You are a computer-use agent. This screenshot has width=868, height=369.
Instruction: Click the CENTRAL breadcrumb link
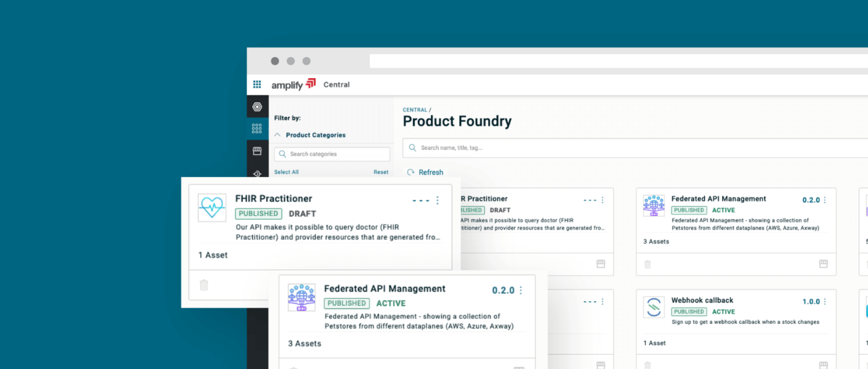pyautogui.click(x=414, y=110)
